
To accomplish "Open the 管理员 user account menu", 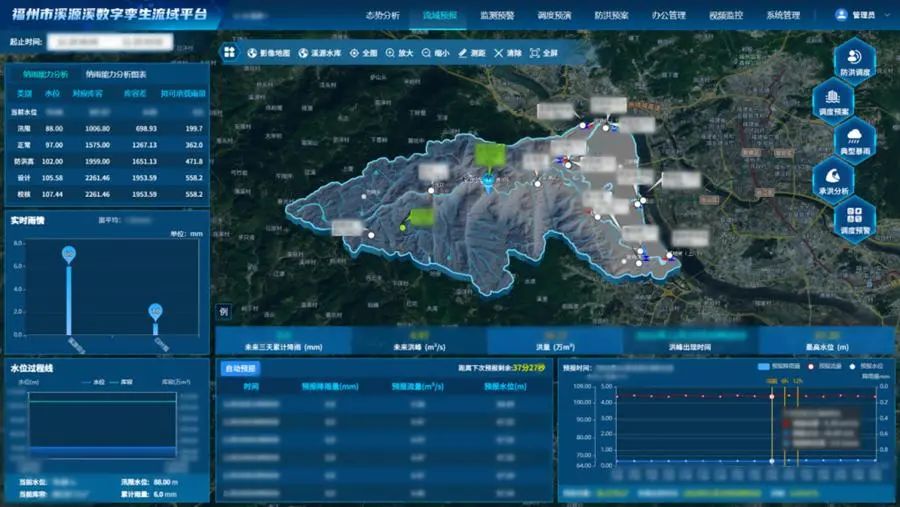I will (x=855, y=16).
